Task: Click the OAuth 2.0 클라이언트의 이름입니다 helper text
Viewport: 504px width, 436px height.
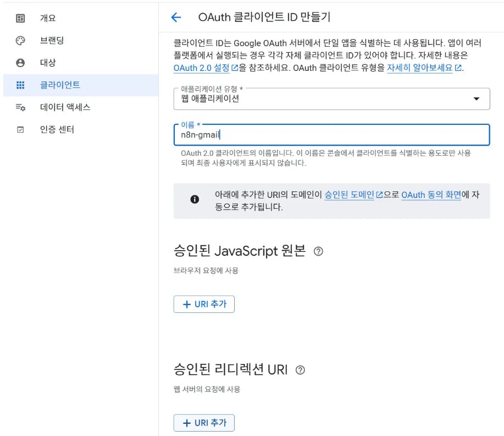Action: click(x=325, y=158)
